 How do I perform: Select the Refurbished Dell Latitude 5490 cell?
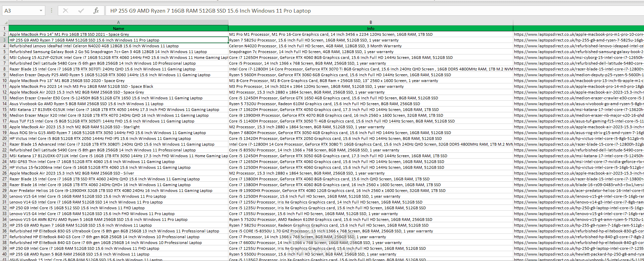click(118, 150)
